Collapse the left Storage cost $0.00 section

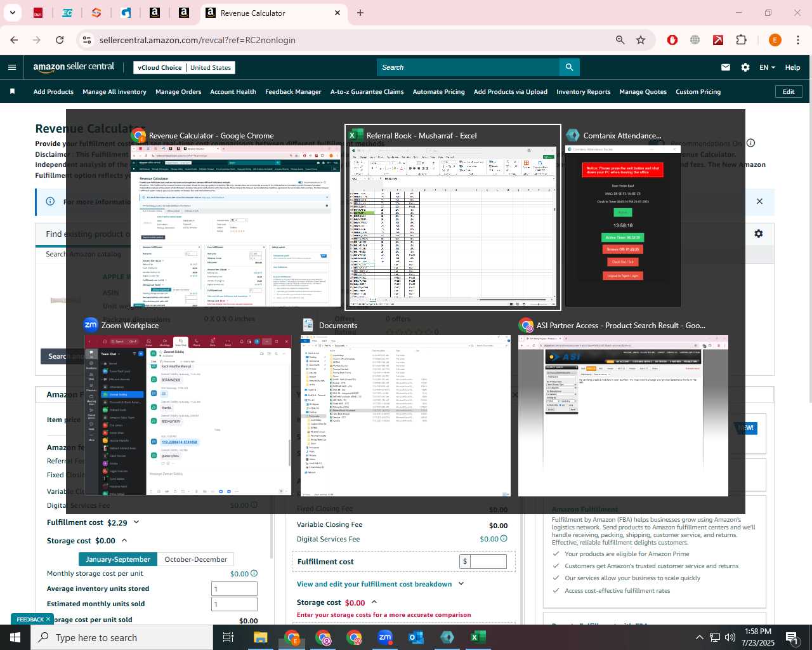pos(124,541)
